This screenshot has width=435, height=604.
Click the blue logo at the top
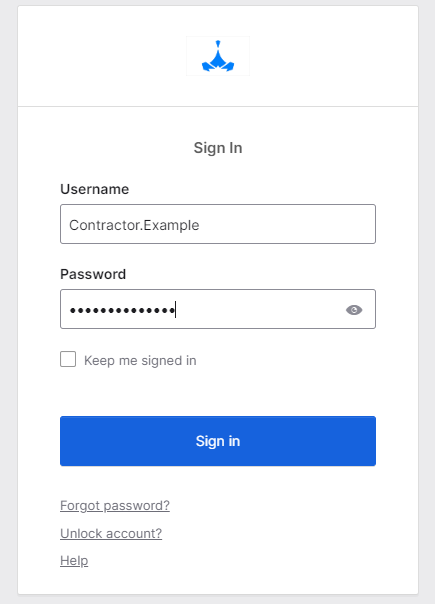click(218, 56)
